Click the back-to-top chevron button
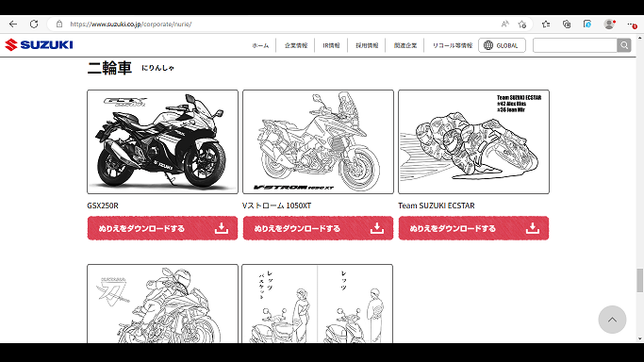The image size is (644, 362). [x=612, y=320]
